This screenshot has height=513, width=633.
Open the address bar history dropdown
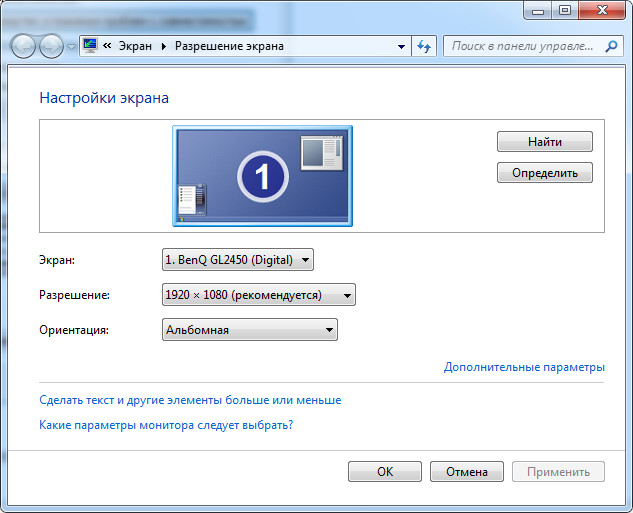pos(401,46)
